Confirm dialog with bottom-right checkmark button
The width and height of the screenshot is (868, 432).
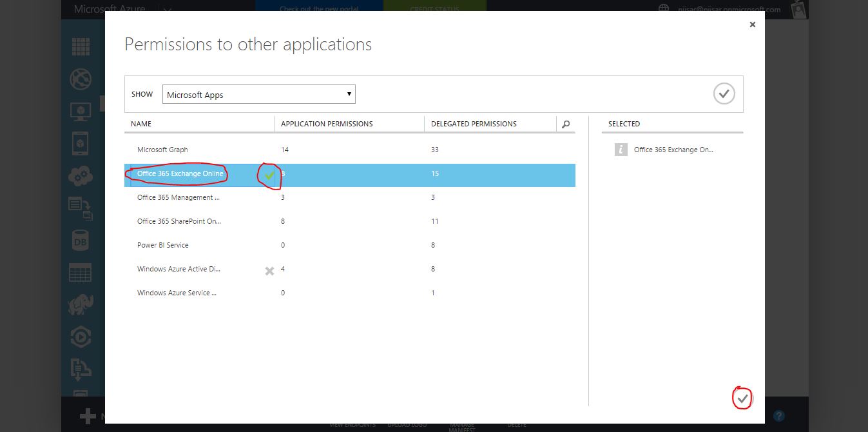pos(742,398)
